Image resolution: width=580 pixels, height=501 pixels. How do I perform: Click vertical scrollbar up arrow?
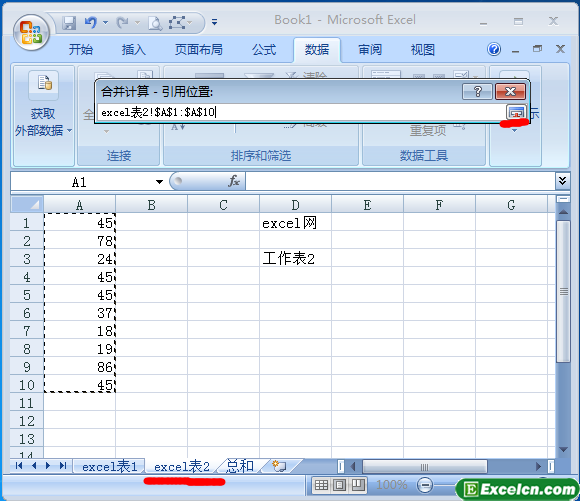[x=563, y=212]
